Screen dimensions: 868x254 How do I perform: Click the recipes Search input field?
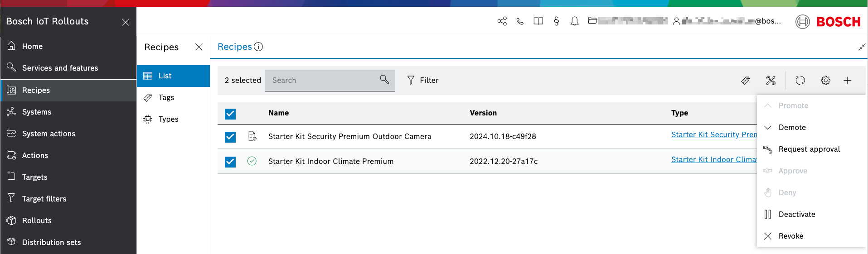click(323, 81)
